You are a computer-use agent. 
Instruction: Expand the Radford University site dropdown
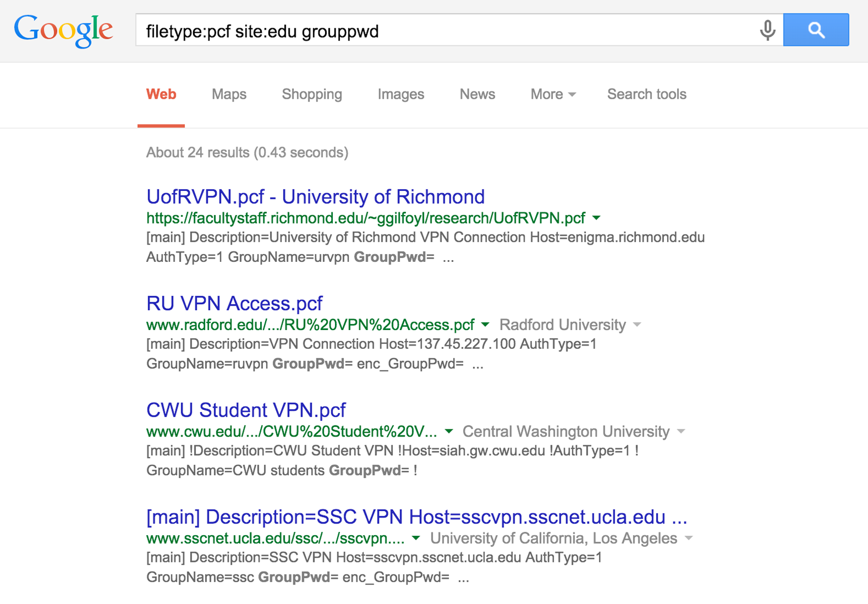coord(638,325)
